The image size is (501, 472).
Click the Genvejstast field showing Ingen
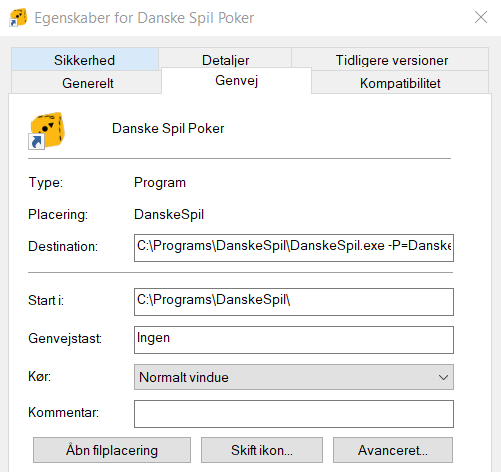[x=294, y=340]
